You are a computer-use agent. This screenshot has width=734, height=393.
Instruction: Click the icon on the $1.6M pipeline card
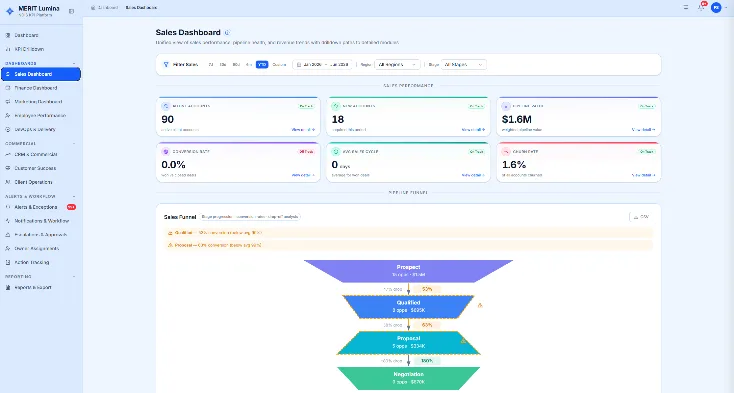(x=506, y=106)
